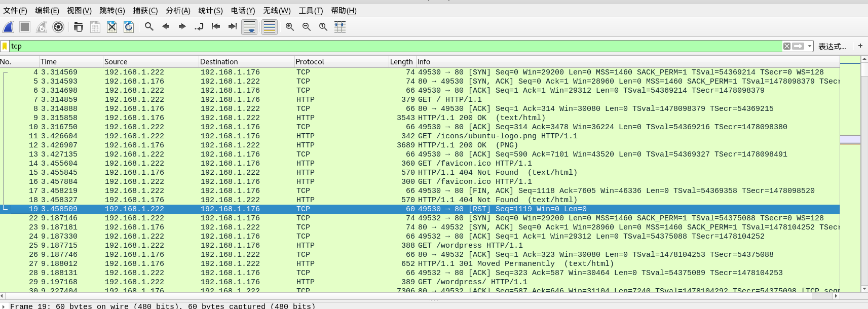The width and height of the screenshot is (868, 309).
Task: Jump to the first packet
Action: pyautogui.click(x=216, y=27)
